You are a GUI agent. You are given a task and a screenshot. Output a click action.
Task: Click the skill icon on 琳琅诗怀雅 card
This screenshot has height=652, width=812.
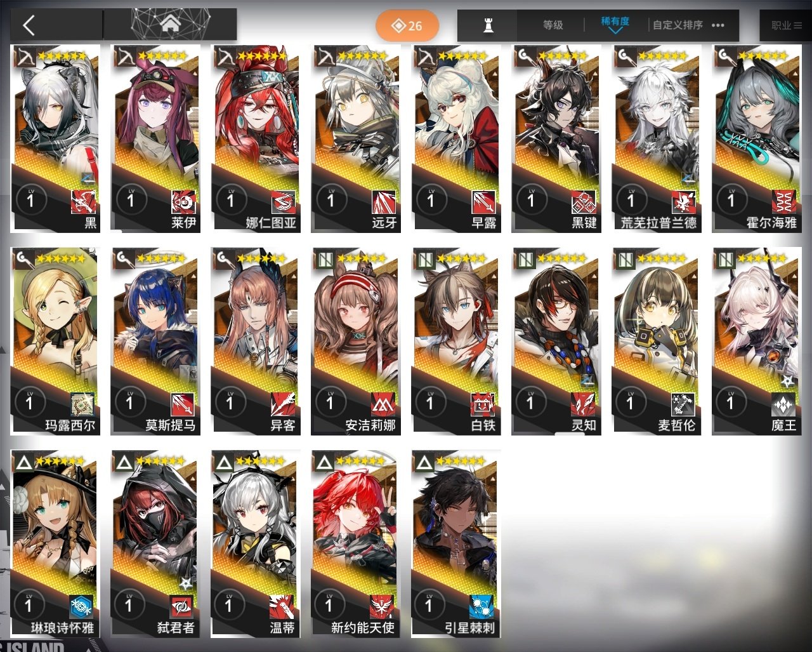point(82,607)
